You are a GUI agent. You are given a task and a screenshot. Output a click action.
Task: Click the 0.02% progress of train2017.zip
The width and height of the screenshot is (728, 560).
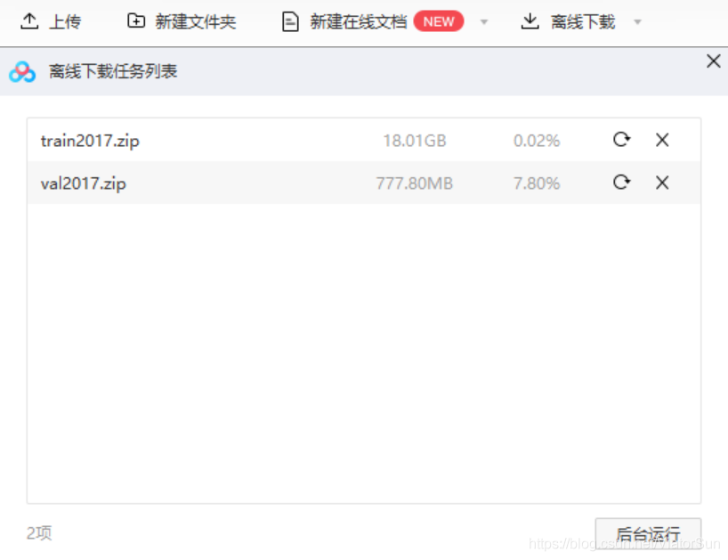click(536, 141)
